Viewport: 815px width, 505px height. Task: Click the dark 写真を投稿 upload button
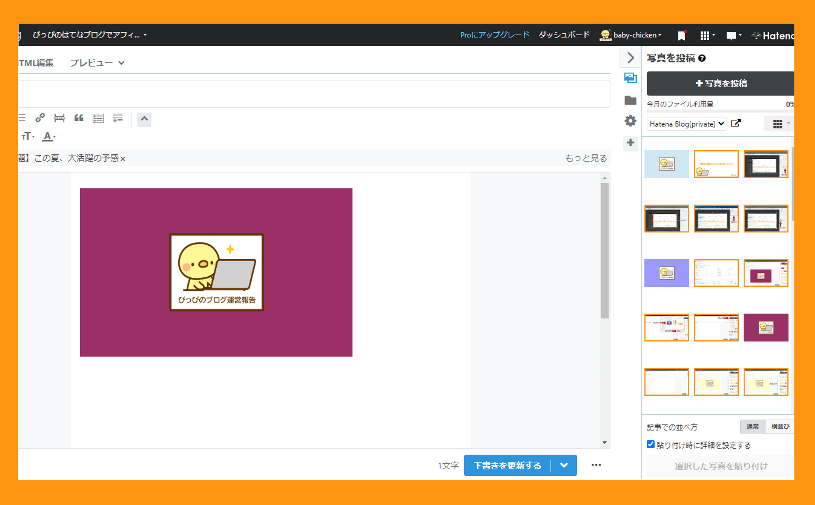720,83
